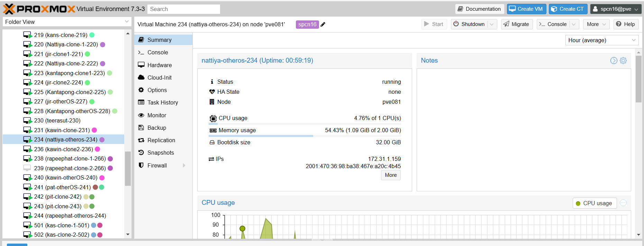View the Task History

click(163, 102)
